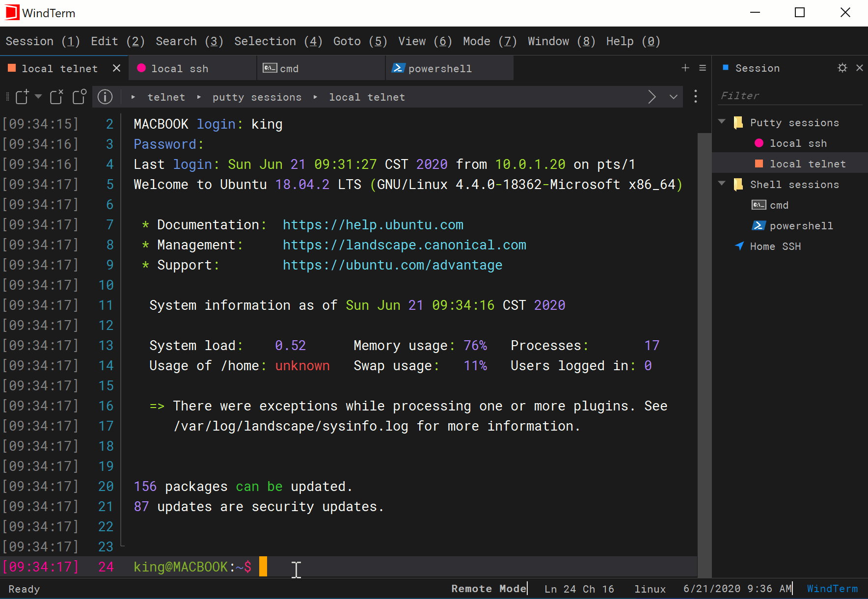Open the Search menu
The width and height of the screenshot is (868, 599).
tap(190, 41)
